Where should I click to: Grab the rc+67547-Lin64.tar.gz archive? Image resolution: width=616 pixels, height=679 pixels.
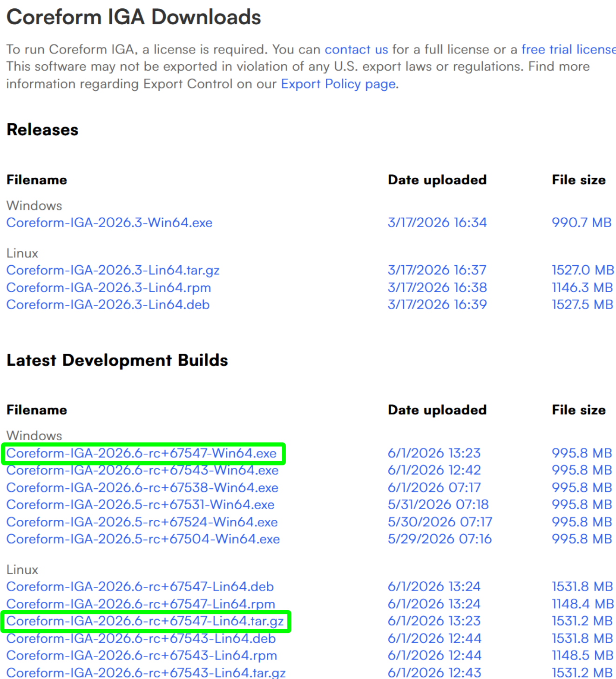[145, 621]
